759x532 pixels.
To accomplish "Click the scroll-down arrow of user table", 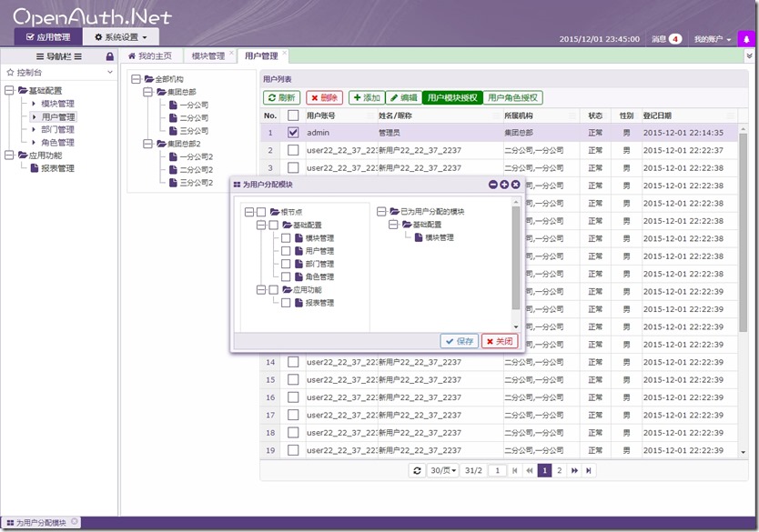I will [x=743, y=452].
